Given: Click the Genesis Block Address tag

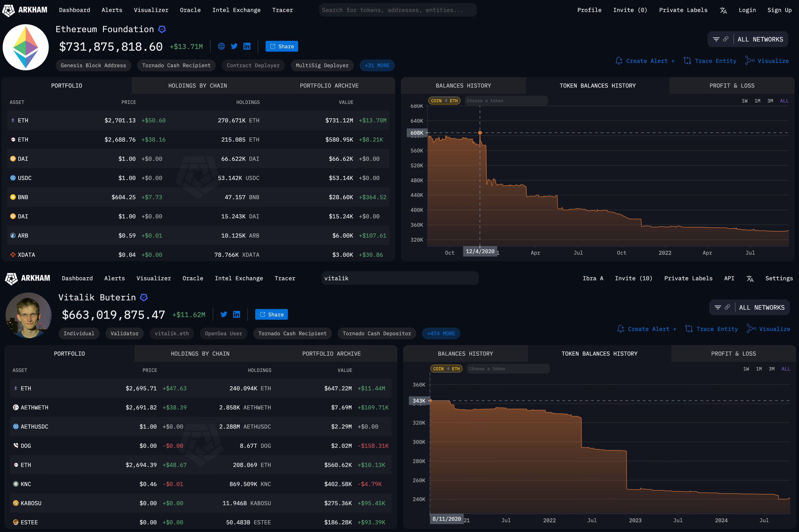Looking at the screenshot, I should point(93,66).
